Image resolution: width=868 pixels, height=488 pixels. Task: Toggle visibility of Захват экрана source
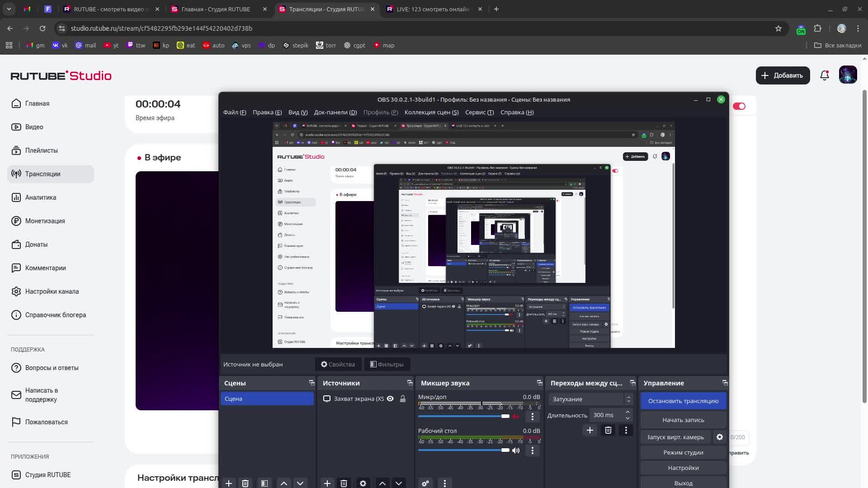coord(390,399)
